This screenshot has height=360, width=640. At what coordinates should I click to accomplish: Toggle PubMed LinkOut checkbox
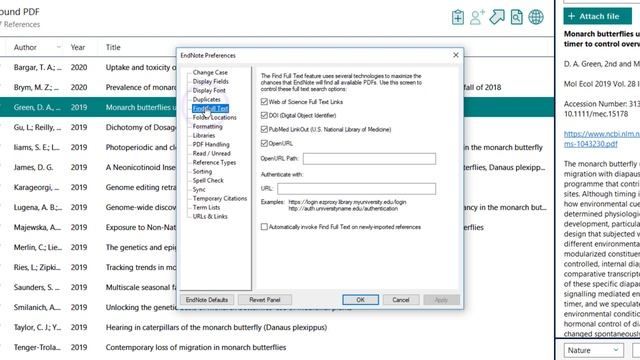click(x=264, y=129)
